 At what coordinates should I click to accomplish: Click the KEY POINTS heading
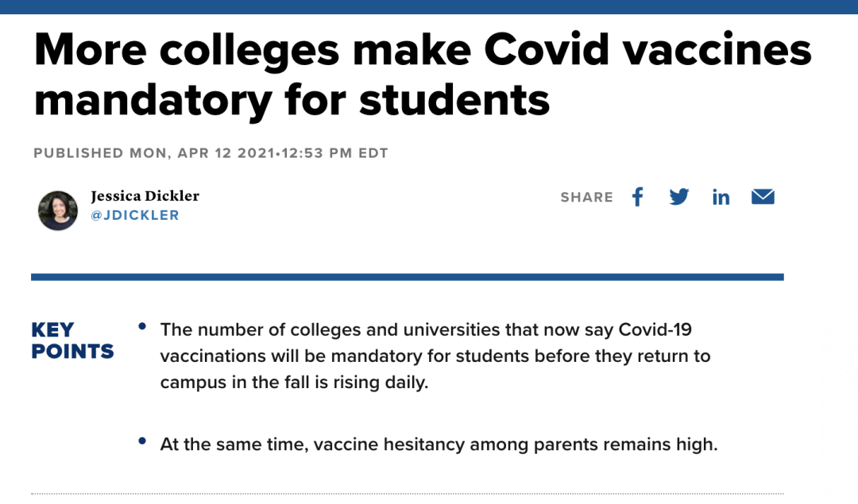point(72,340)
